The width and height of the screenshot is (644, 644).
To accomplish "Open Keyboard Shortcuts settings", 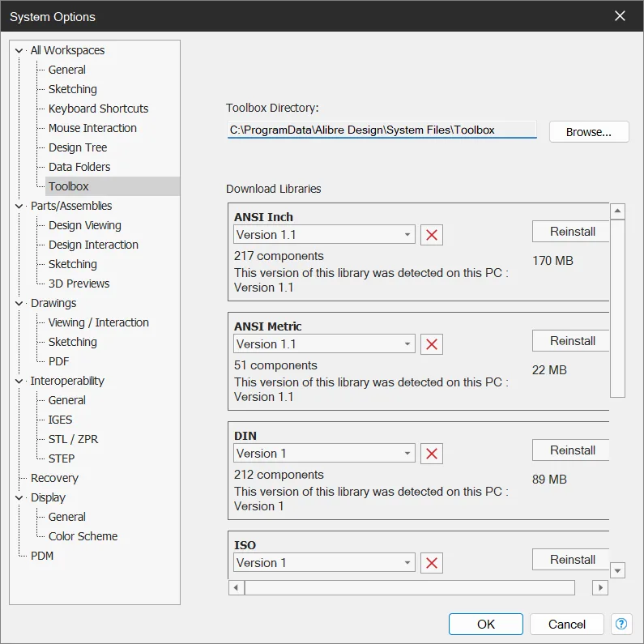I will pos(98,109).
